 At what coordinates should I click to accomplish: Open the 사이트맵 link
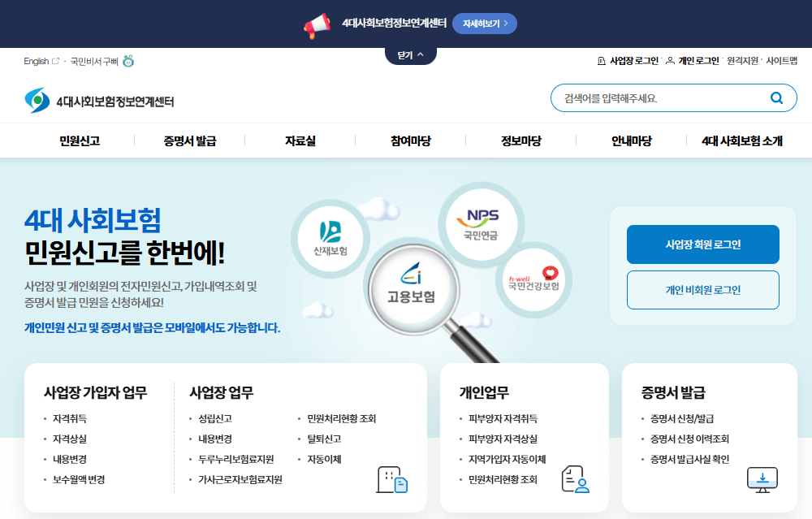(781, 61)
